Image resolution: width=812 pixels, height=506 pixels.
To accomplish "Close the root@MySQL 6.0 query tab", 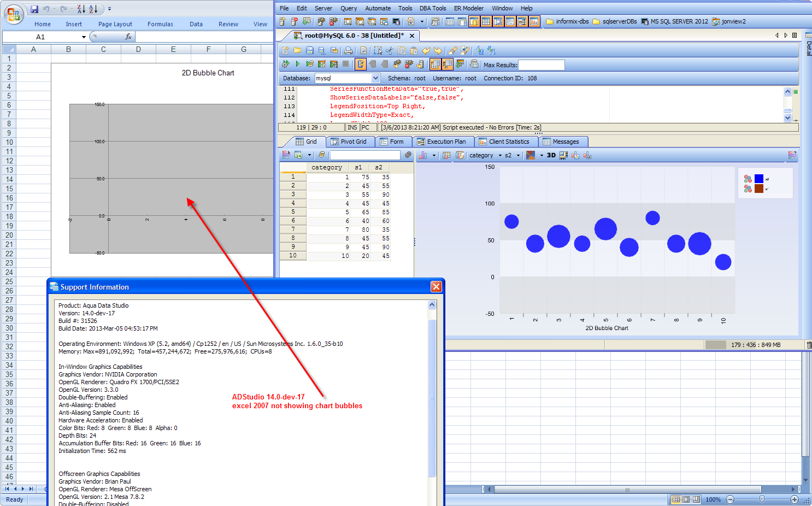I will coord(412,36).
